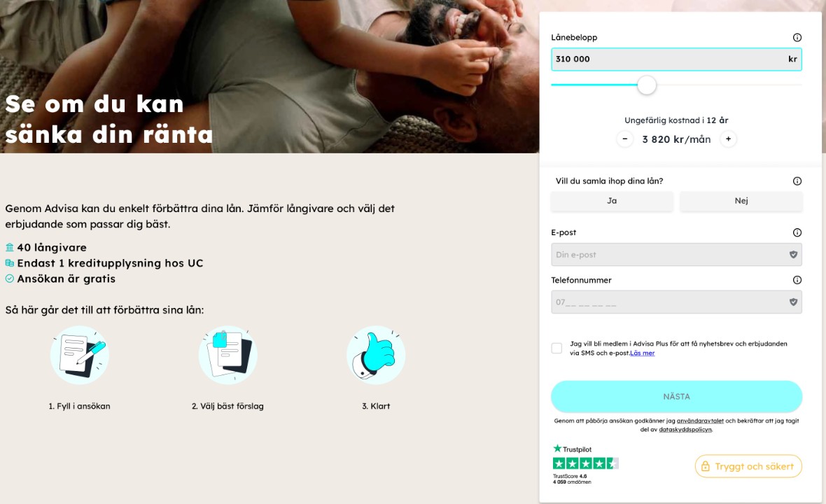
Task: Open the info icon for samla ihop lån
Action: (x=797, y=181)
